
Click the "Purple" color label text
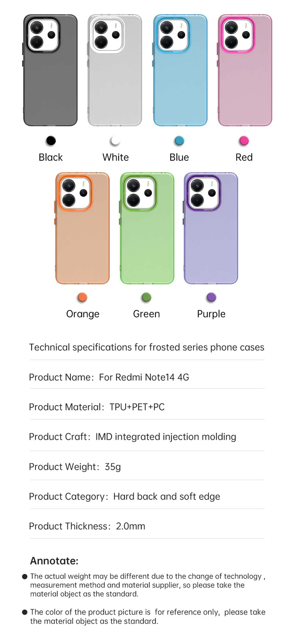(211, 314)
